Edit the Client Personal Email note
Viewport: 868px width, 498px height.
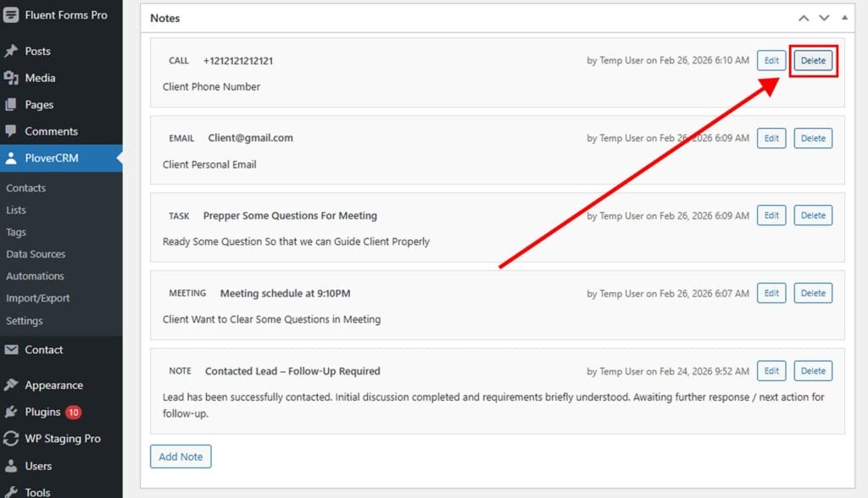pyautogui.click(x=771, y=138)
